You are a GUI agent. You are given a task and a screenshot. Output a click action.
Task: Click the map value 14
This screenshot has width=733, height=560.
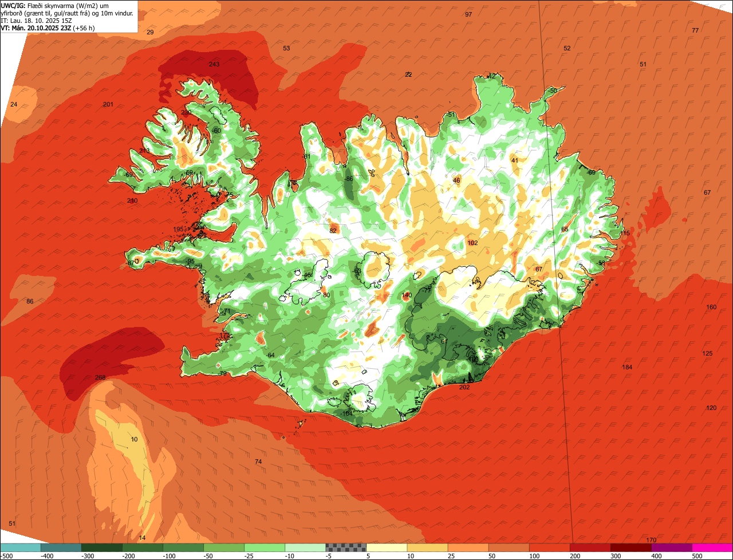pyautogui.click(x=142, y=538)
